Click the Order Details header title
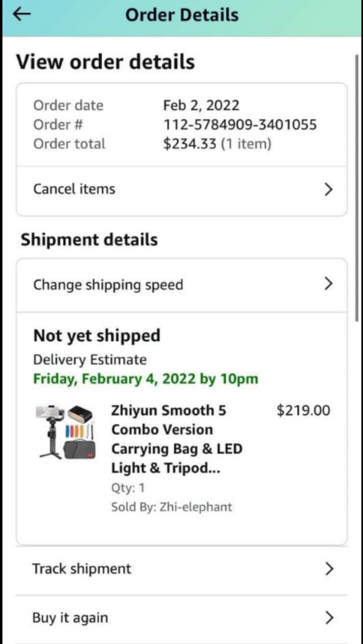The width and height of the screenshot is (363, 644). click(182, 15)
